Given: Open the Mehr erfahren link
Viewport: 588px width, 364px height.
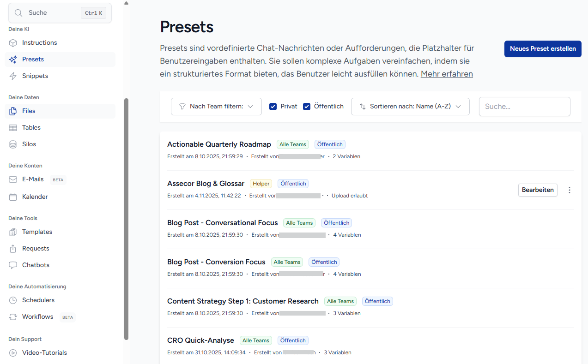Looking at the screenshot, I should 446,74.
